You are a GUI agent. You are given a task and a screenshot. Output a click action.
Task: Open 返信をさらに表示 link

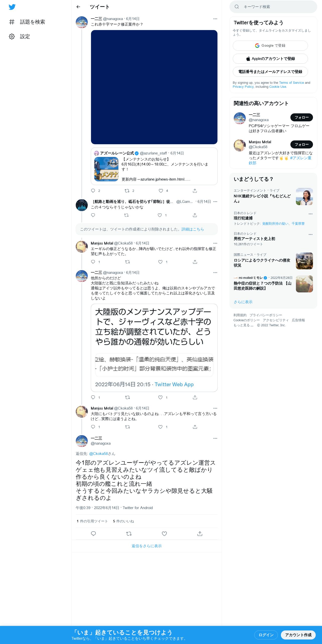coord(146,546)
